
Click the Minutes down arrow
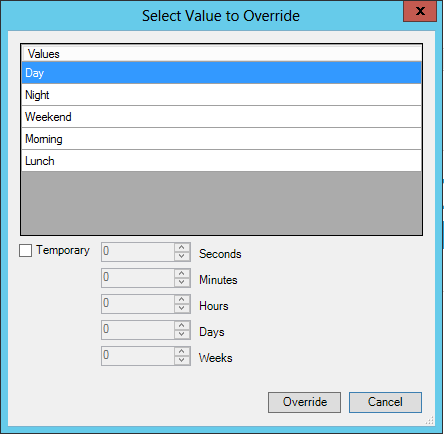pos(182,282)
